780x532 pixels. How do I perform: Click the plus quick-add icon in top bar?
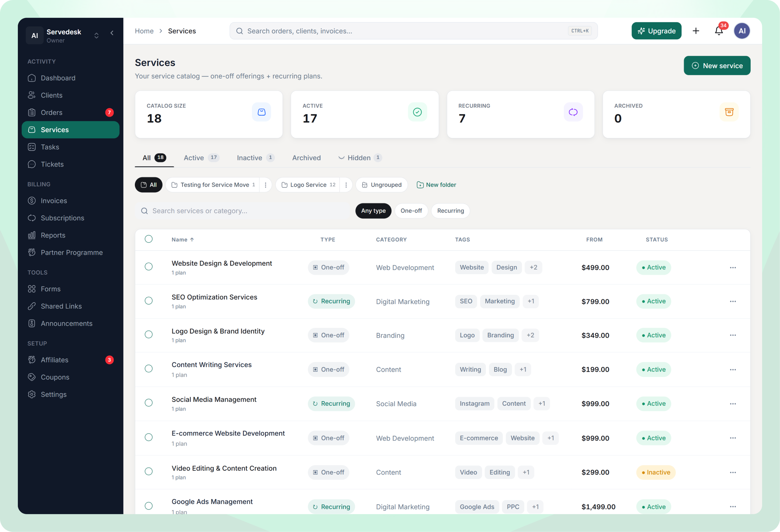tap(696, 31)
